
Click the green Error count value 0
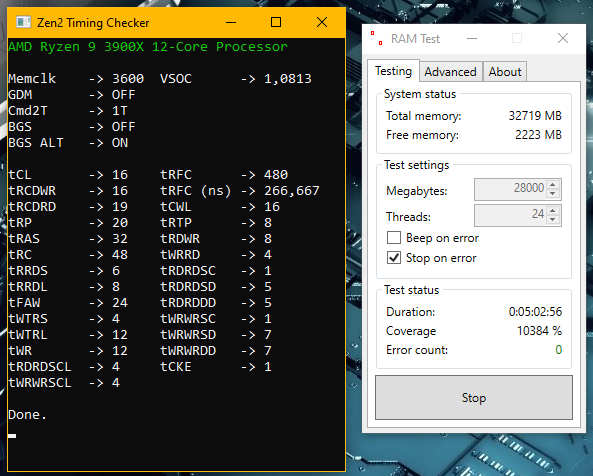point(559,350)
